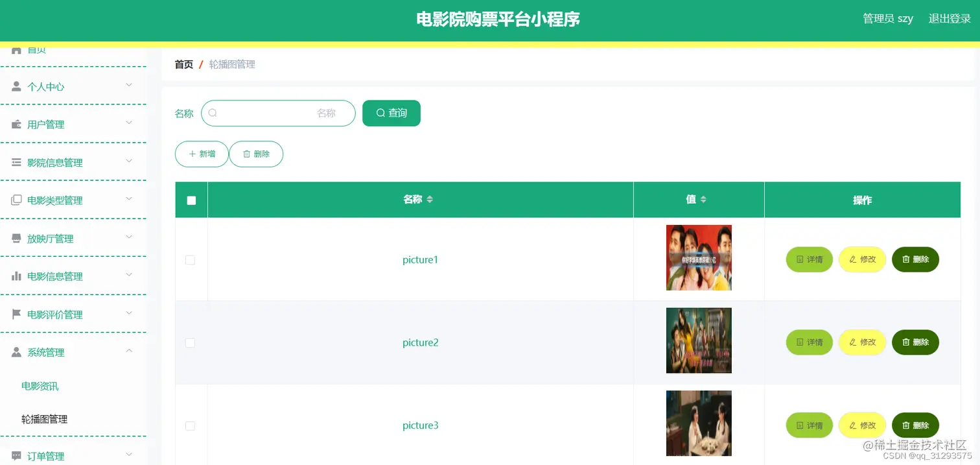Click the picture3 thumbnail image

pos(699,423)
